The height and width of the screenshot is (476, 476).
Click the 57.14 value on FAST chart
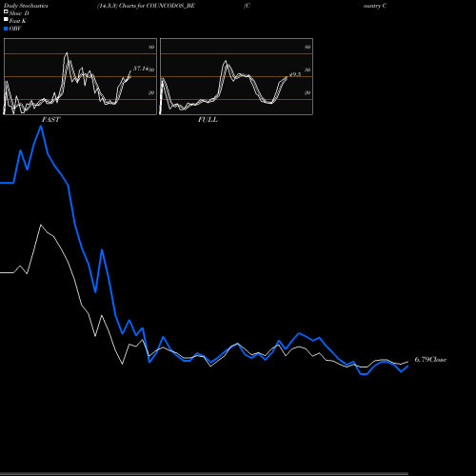(141, 69)
